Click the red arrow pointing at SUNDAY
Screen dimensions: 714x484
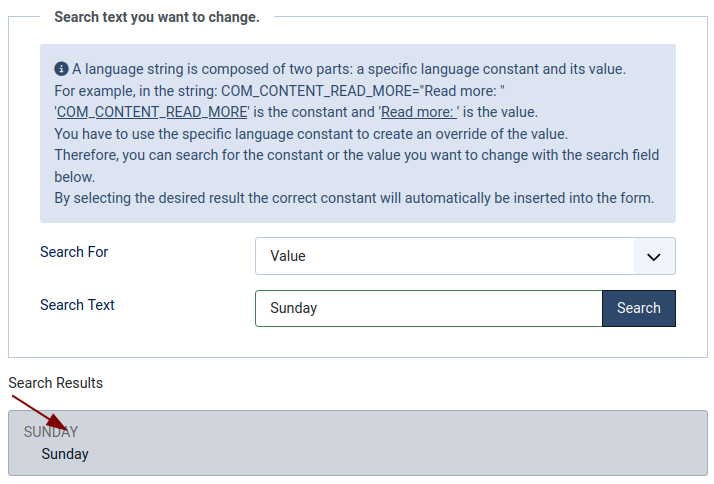tap(40, 413)
